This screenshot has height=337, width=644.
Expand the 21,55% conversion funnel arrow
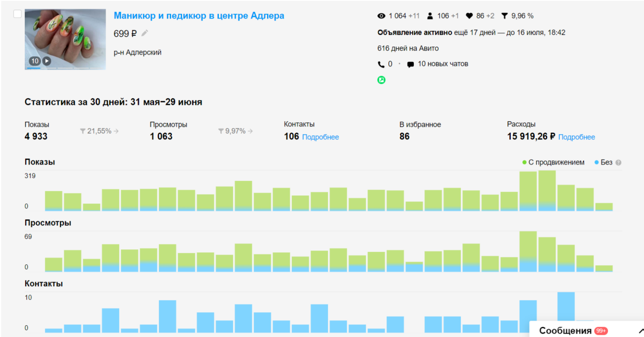click(116, 131)
